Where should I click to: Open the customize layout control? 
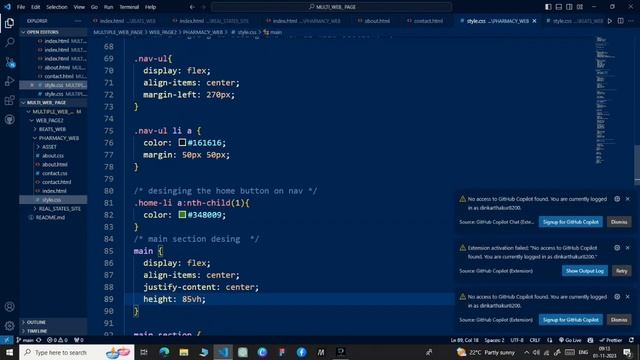click(580, 7)
